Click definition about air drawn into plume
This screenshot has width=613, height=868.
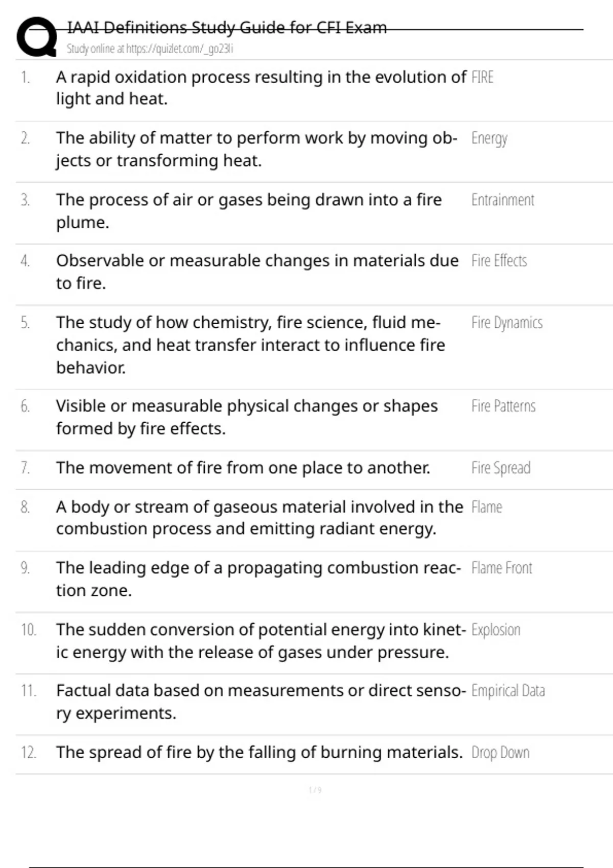click(249, 211)
